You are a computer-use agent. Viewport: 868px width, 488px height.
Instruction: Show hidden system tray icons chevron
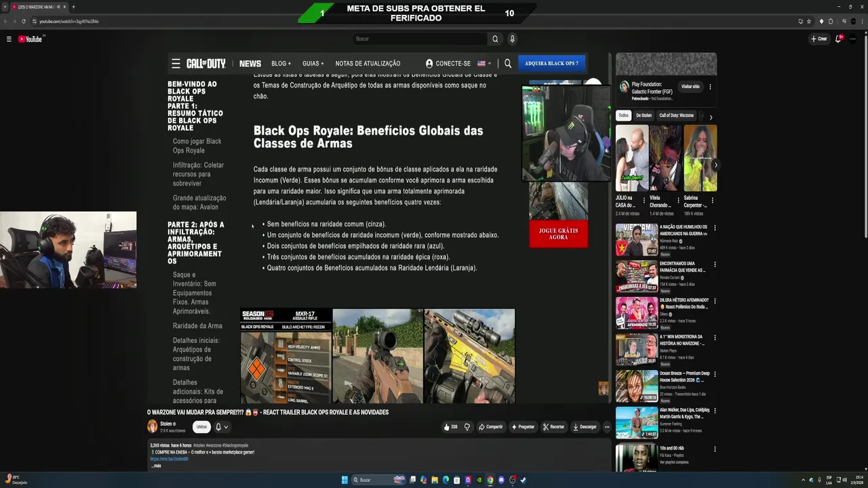(804, 480)
